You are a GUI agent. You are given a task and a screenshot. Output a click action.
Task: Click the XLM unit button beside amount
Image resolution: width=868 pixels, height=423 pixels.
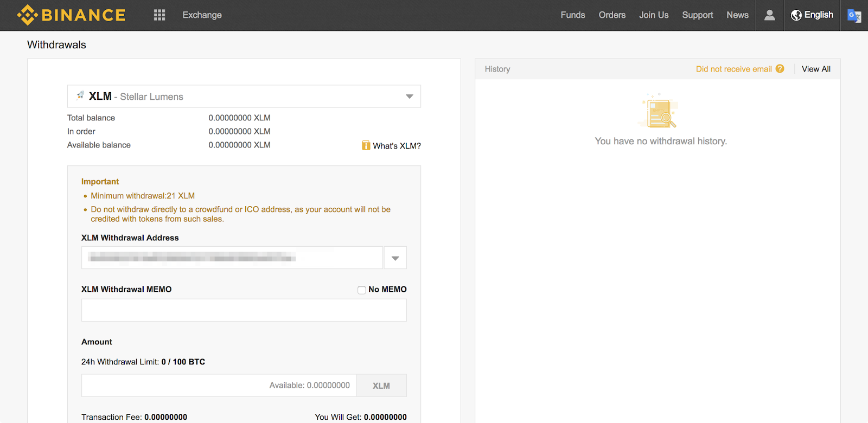click(x=381, y=386)
